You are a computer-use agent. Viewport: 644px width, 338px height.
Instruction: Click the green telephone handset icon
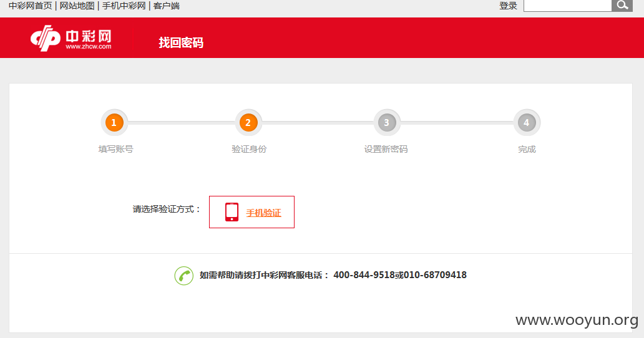click(183, 276)
